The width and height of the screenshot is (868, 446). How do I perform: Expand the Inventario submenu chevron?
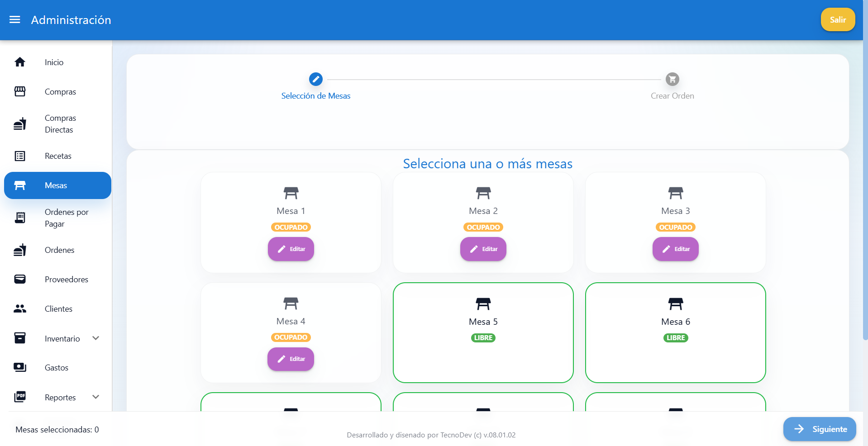pos(96,338)
